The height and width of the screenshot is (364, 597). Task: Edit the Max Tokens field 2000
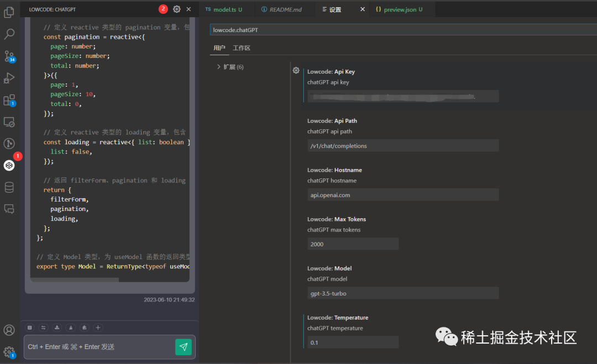click(353, 244)
